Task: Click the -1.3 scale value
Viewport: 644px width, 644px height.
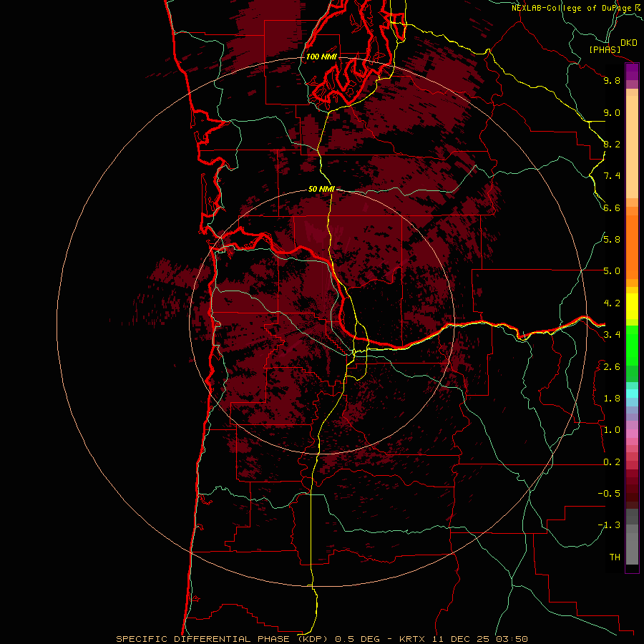Action: pyautogui.click(x=609, y=525)
